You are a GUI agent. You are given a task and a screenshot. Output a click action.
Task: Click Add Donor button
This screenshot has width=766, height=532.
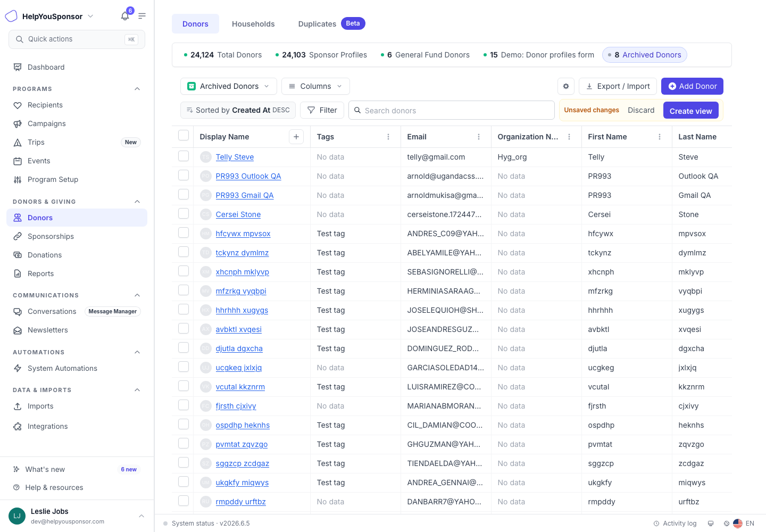692,86
